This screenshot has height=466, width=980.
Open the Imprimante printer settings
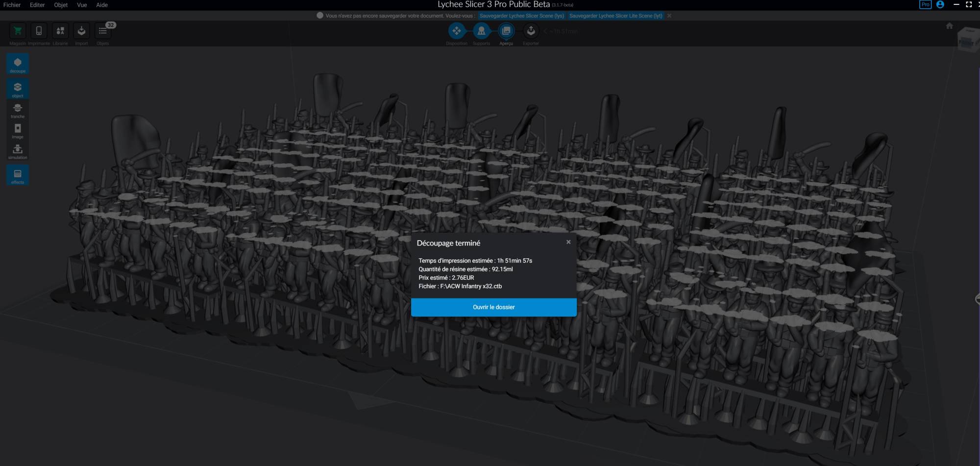point(39,31)
